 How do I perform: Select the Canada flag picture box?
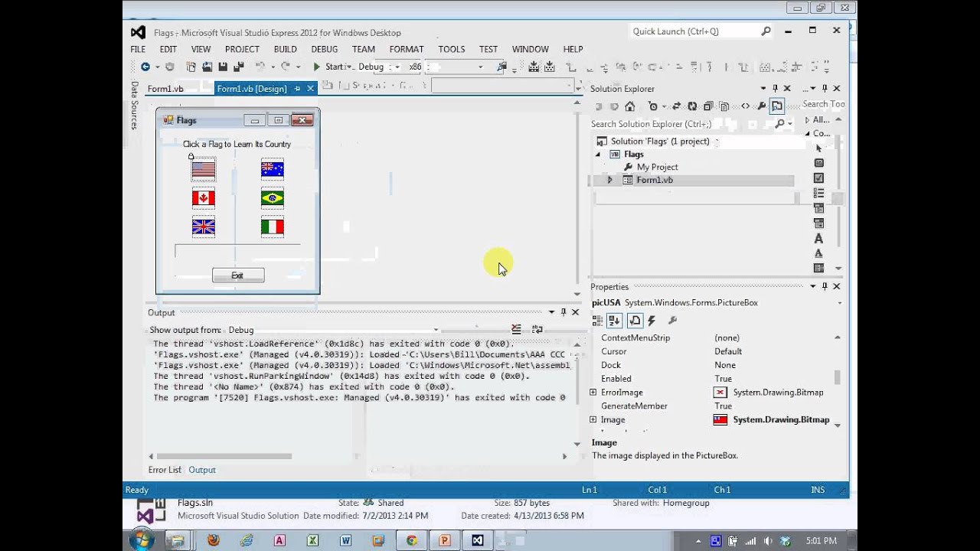click(204, 199)
